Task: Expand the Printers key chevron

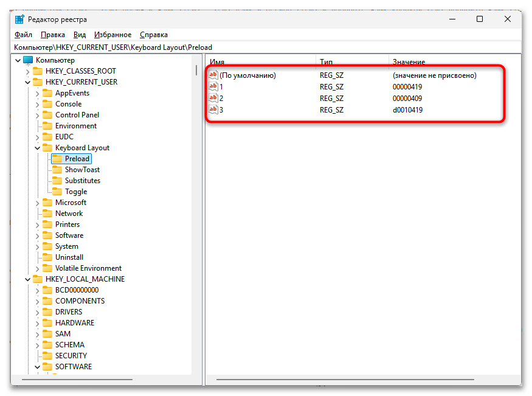Action: tap(38, 225)
